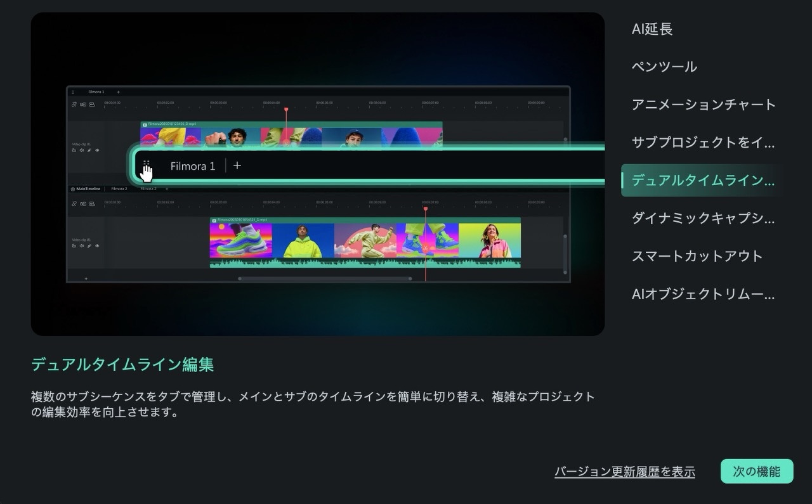This screenshot has height=504, width=812.
Task: Click the link icon in lower timeline toolbar
Action: (74, 204)
